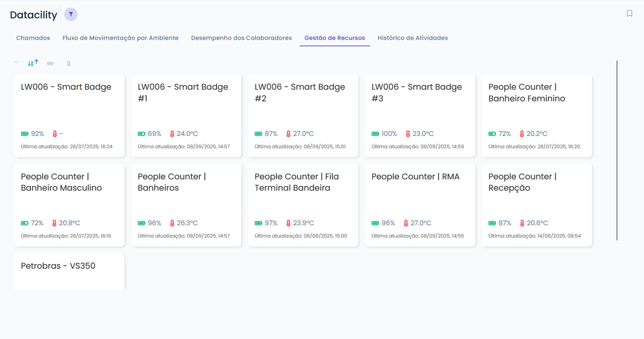Open the Petrobras - VS350 device card
The height and width of the screenshot is (339, 644).
[x=69, y=271]
